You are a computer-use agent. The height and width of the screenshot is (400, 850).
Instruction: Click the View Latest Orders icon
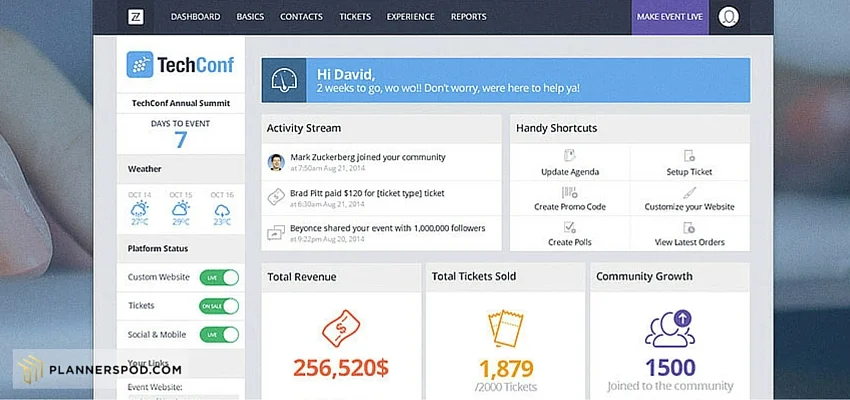pyautogui.click(x=689, y=227)
